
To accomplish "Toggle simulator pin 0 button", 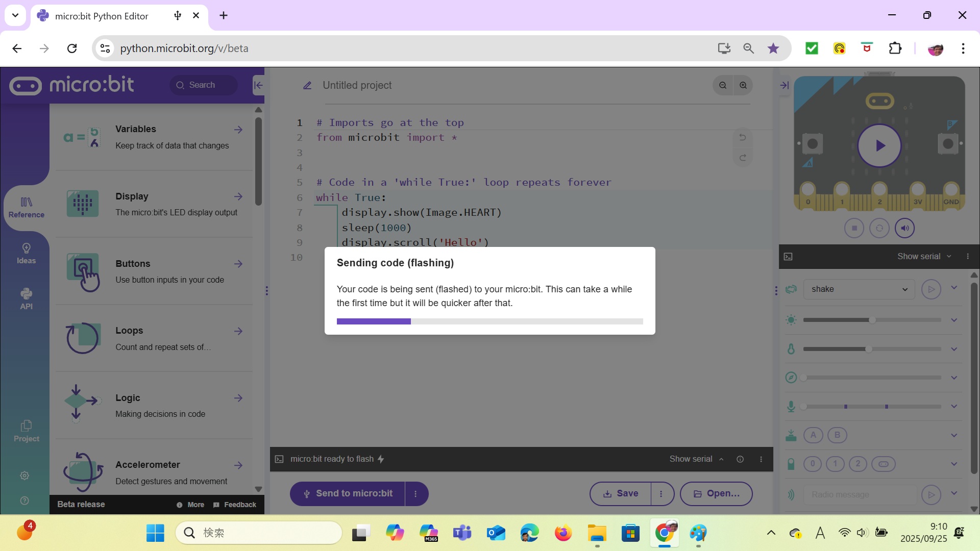I will (813, 464).
